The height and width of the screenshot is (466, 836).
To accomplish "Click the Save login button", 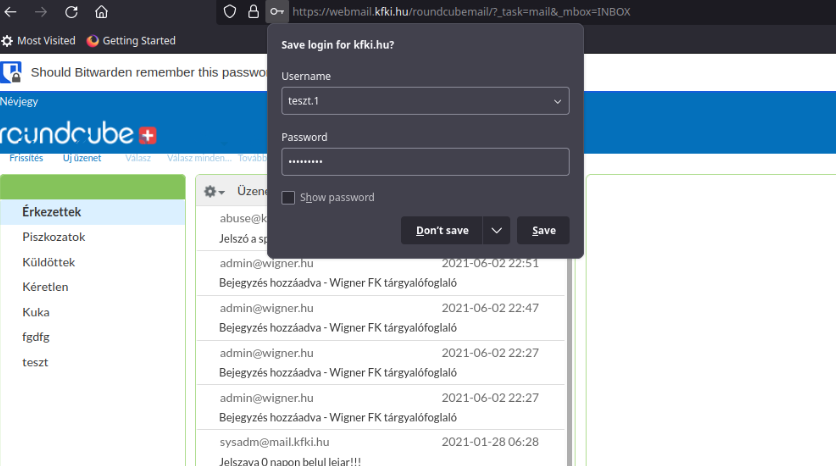I will click(543, 230).
